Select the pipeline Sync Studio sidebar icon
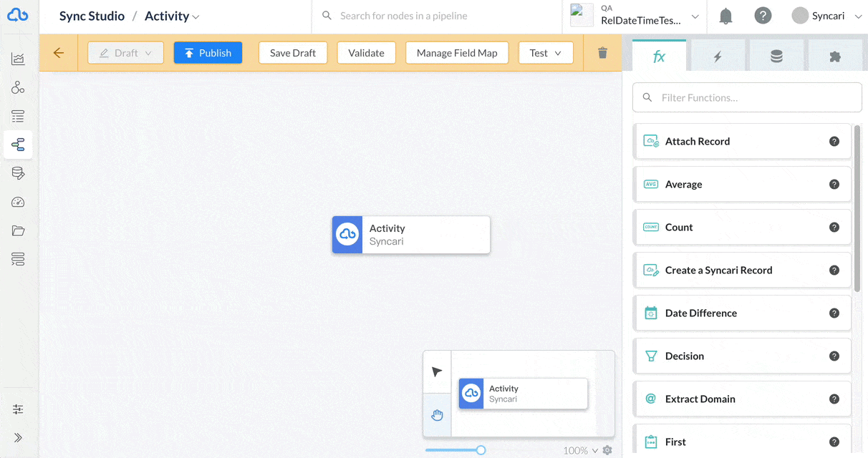This screenshot has height=458, width=868. [18, 145]
